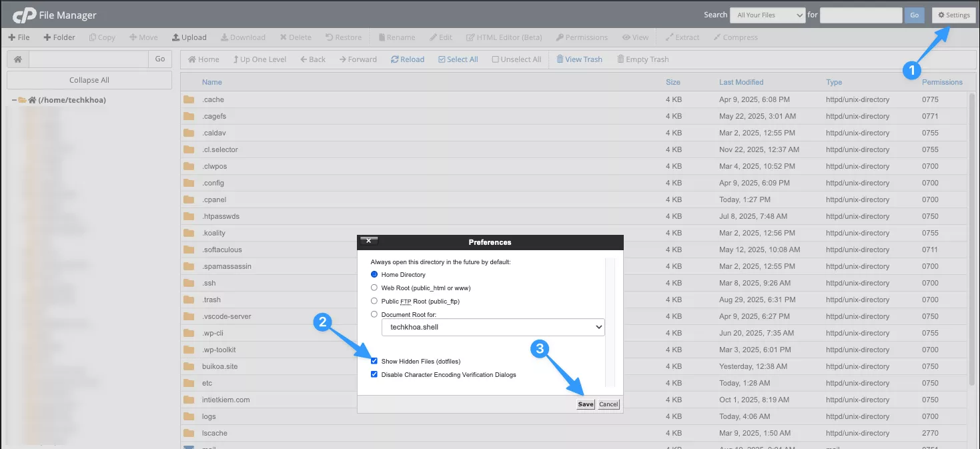The height and width of the screenshot is (449, 980).
Task: Disable Character Encoding Verification Dialogs
Action: point(374,374)
